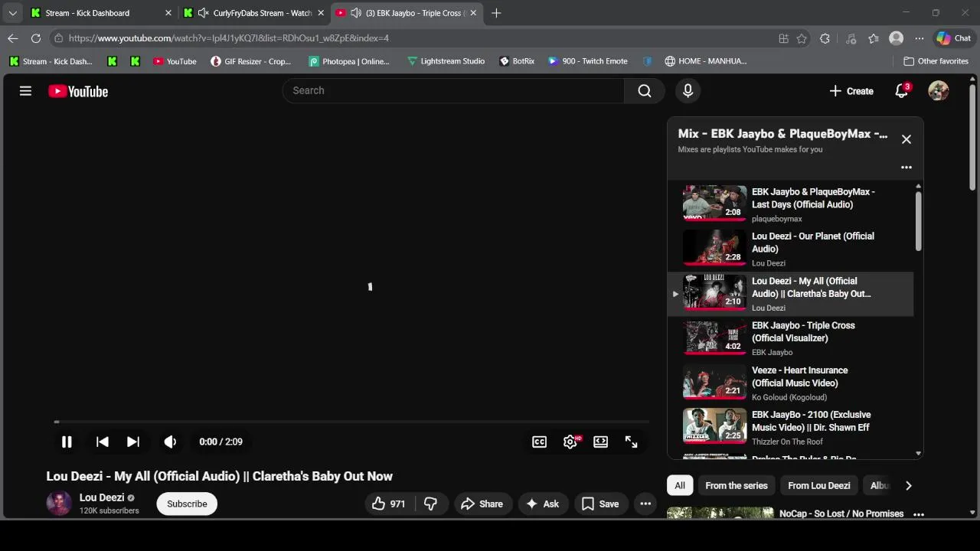Image resolution: width=980 pixels, height=551 pixels.
Task: Open browser settings and more menu
Action: click(x=920, y=38)
